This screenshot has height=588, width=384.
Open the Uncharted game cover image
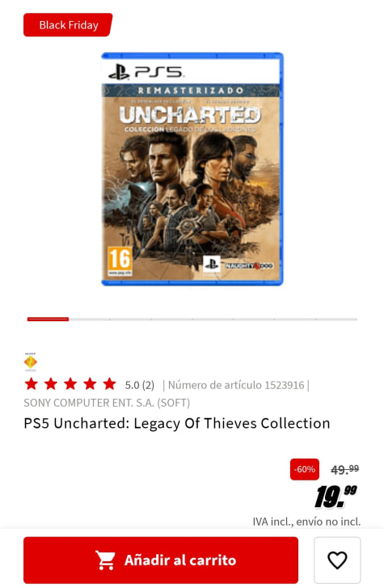tap(192, 169)
